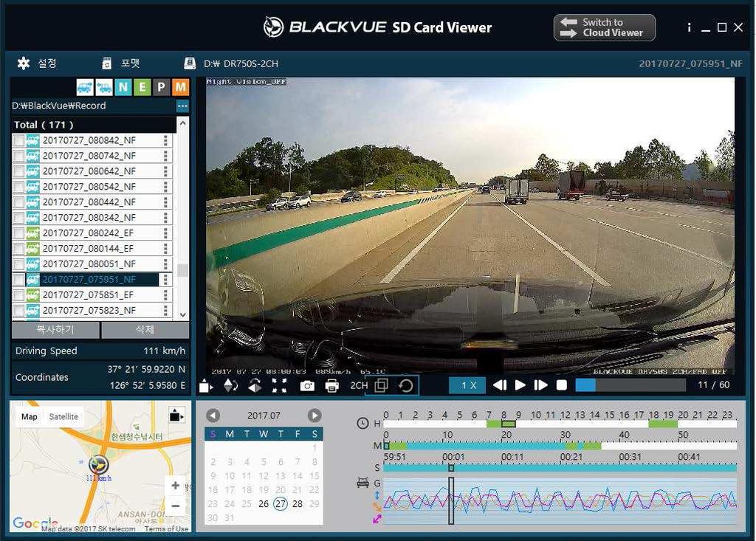756x541 pixels.
Task: Open options menu for 20170727_080642_NF
Action: tap(165, 171)
